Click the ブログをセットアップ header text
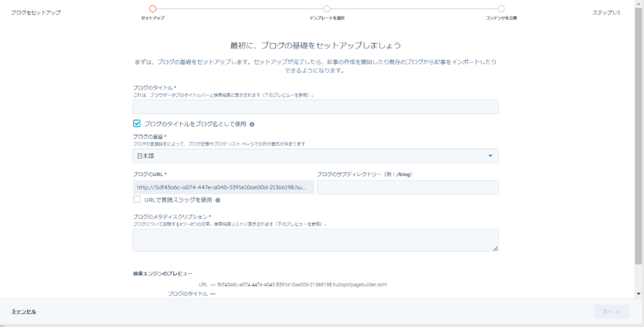Viewport: 644px width, 327px height. coord(36,13)
